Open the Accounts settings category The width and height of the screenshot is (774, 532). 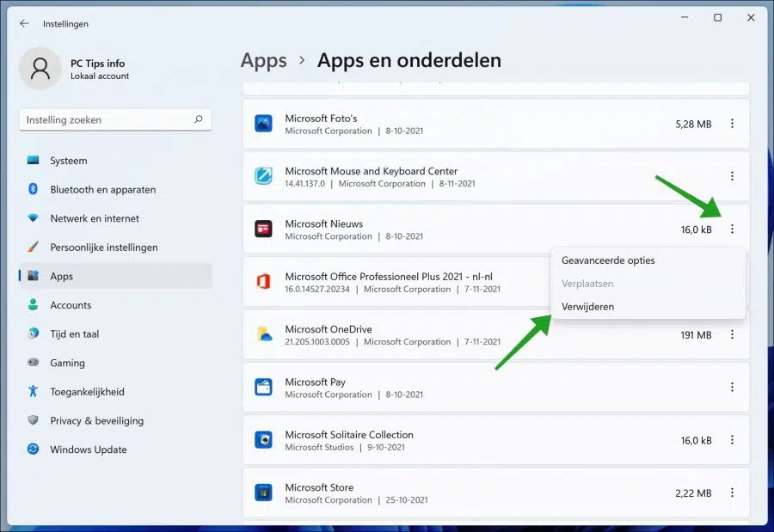[115, 305]
